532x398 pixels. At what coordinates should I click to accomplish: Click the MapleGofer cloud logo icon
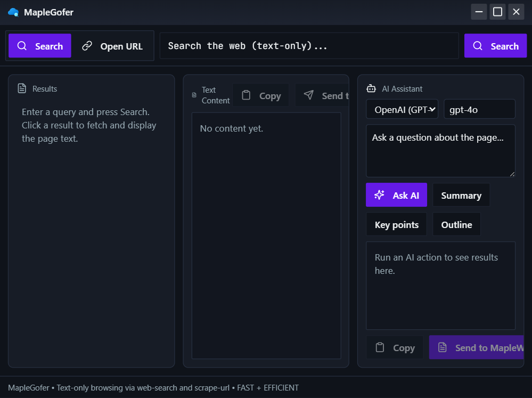click(13, 12)
